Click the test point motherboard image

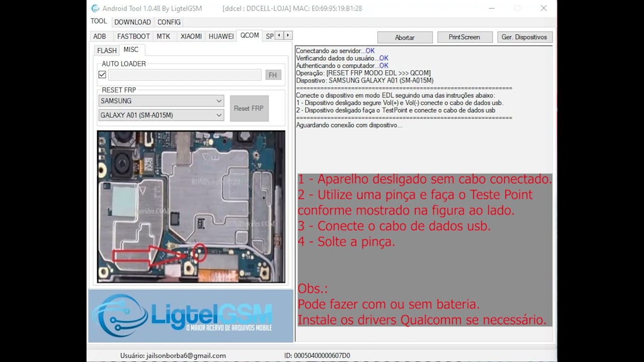pos(191,207)
